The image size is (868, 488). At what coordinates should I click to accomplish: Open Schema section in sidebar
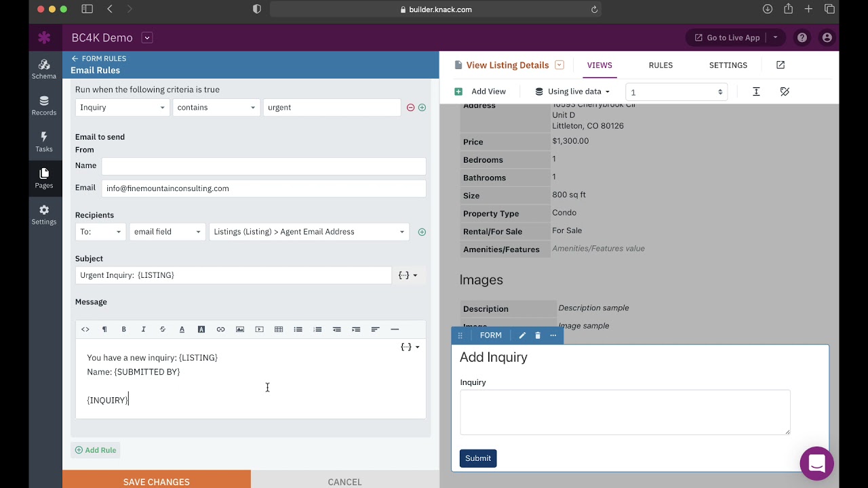44,69
